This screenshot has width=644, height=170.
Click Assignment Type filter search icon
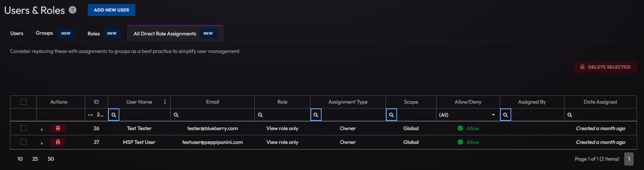[x=316, y=115]
